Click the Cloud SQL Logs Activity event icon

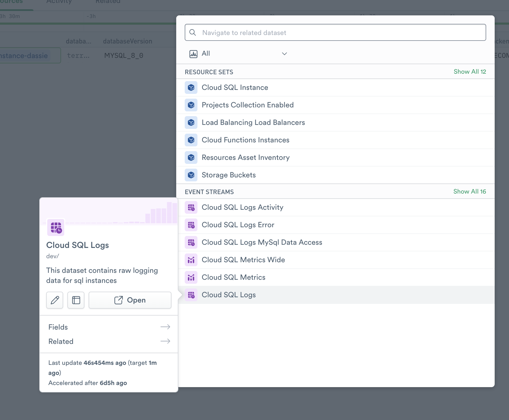click(x=191, y=207)
